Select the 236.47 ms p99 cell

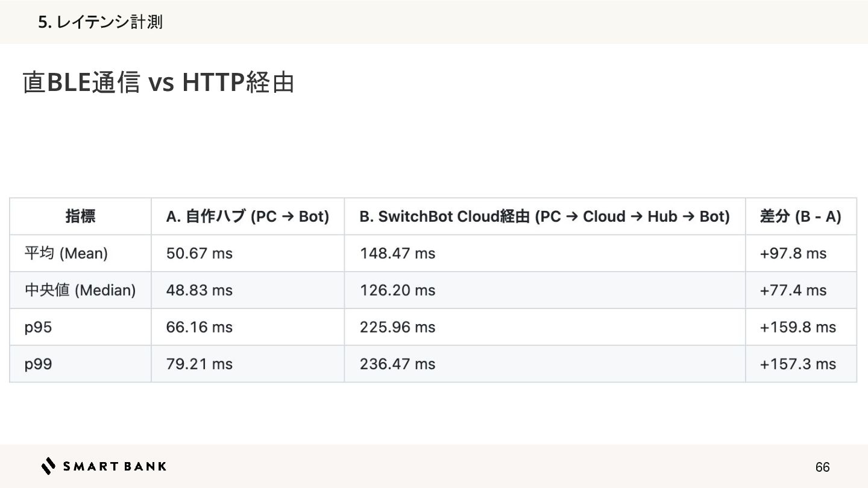click(x=397, y=364)
